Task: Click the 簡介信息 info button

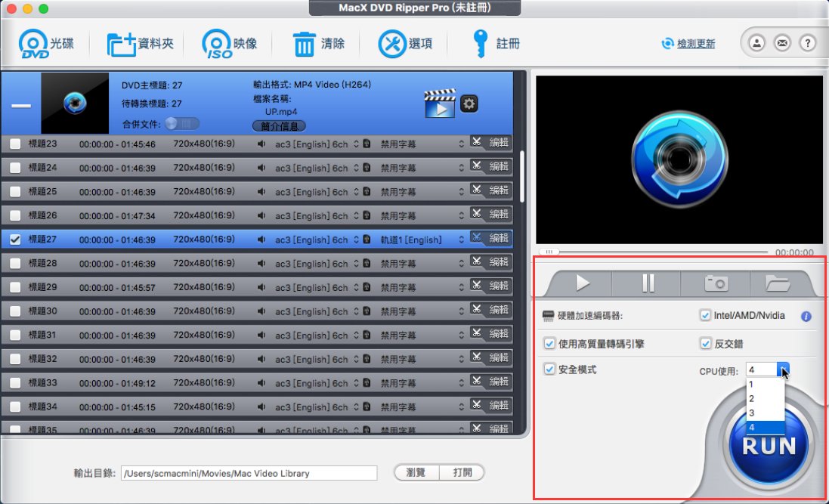Action: click(x=279, y=126)
